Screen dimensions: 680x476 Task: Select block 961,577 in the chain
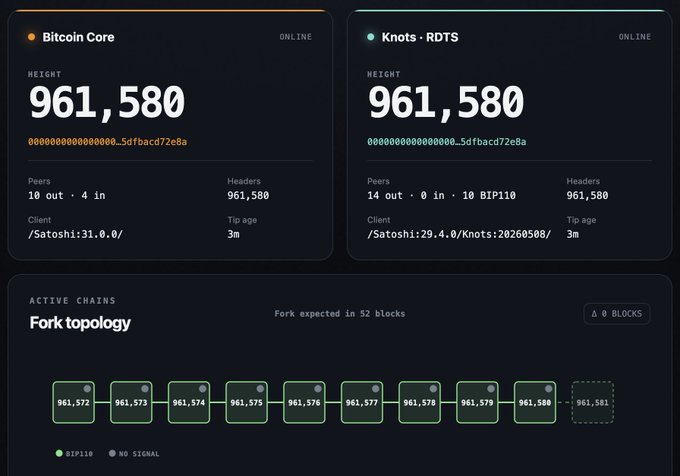362,402
